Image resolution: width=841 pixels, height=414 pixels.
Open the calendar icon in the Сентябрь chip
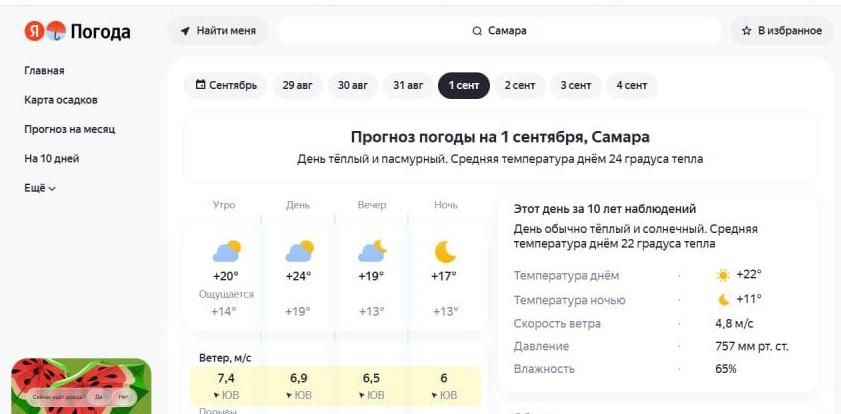coord(201,85)
